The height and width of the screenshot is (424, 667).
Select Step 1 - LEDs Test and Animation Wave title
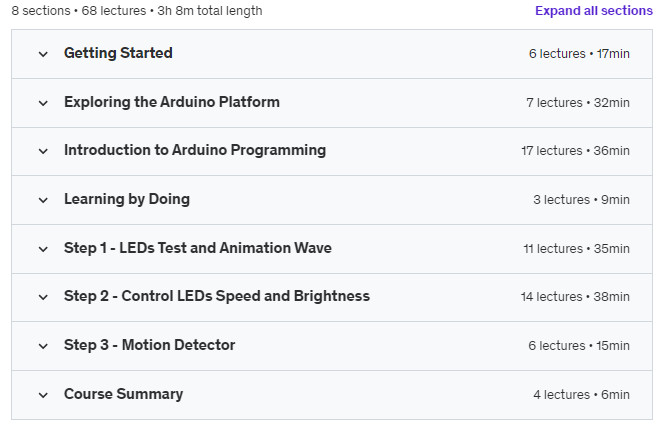click(198, 248)
